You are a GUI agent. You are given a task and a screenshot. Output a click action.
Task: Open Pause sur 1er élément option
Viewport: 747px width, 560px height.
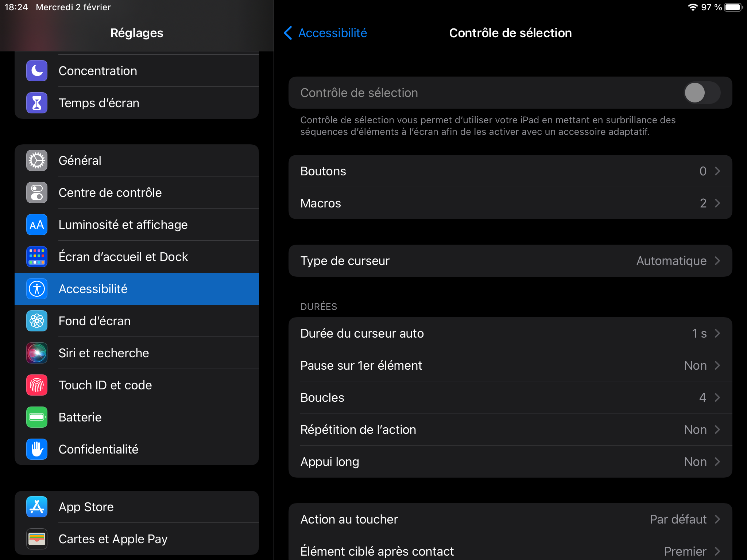[x=510, y=365]
